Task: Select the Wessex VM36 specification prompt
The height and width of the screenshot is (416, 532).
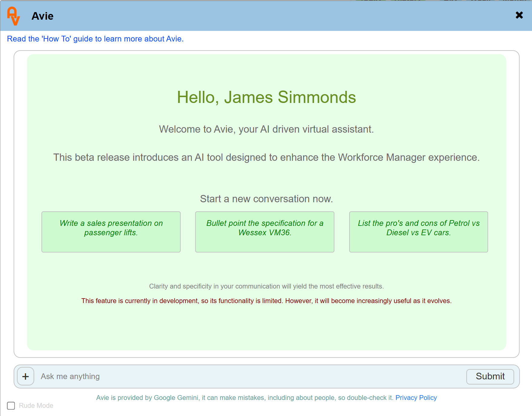Action: [264, 232]
